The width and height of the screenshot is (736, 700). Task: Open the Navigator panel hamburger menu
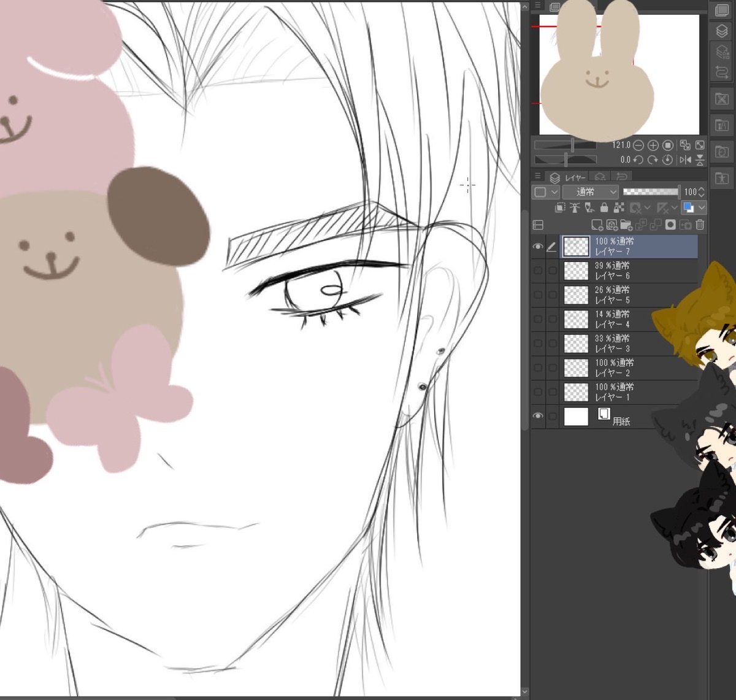tap(537, 6)
